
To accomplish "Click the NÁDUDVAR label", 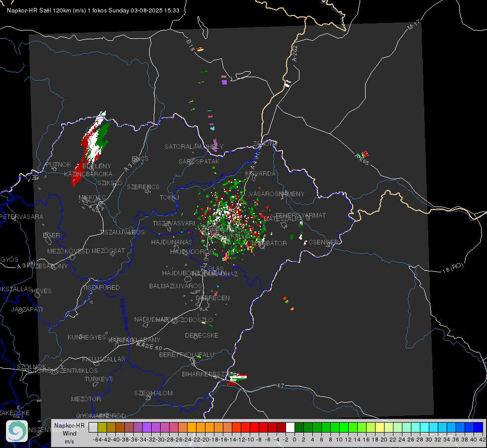I will pos(151,320).
